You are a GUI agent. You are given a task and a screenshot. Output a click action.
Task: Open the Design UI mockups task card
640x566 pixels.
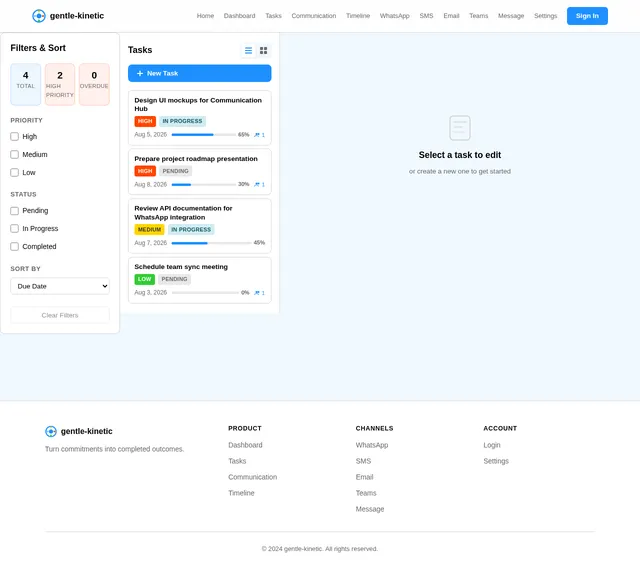pyautogui.click(x=200, y=118)
